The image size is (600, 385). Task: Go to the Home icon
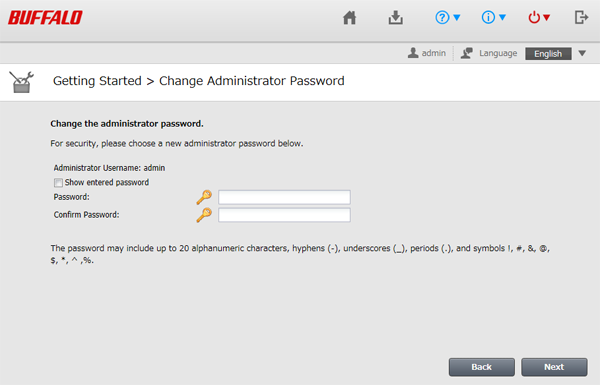(x=349, y=18)
